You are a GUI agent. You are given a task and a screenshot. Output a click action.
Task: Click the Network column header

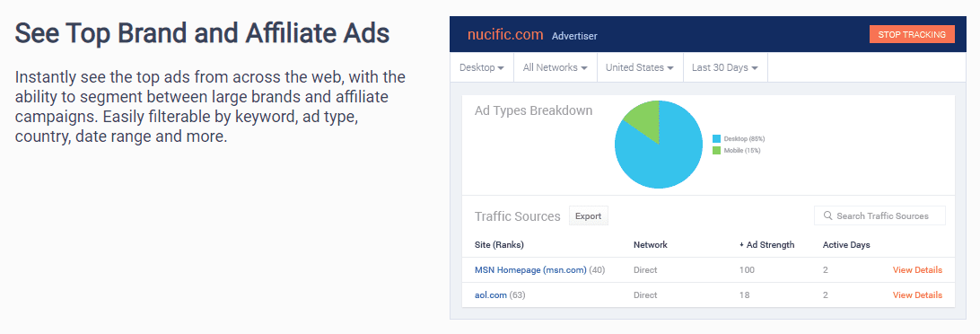point(651,244)
